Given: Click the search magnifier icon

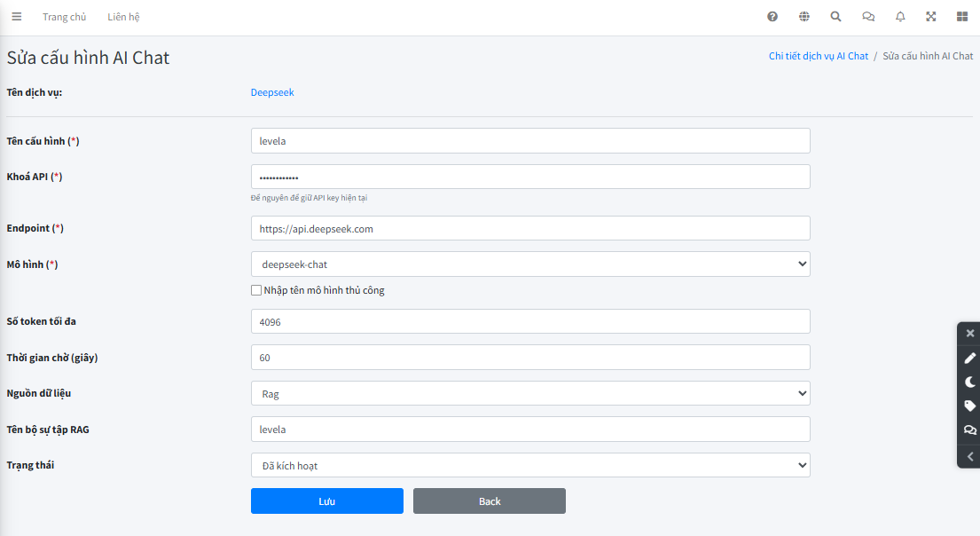Looking at the screenshot, I should point(835,17).
